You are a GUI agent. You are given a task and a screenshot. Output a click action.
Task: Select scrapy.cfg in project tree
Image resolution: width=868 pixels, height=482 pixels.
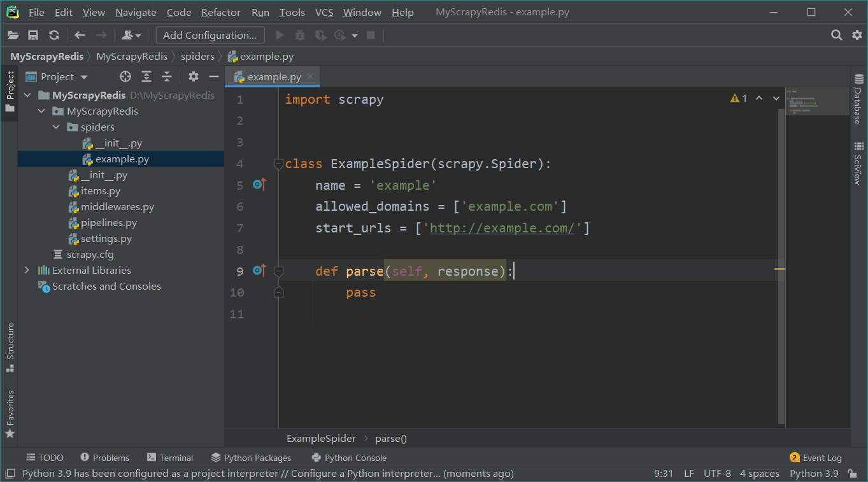click(x=90, y=255)
